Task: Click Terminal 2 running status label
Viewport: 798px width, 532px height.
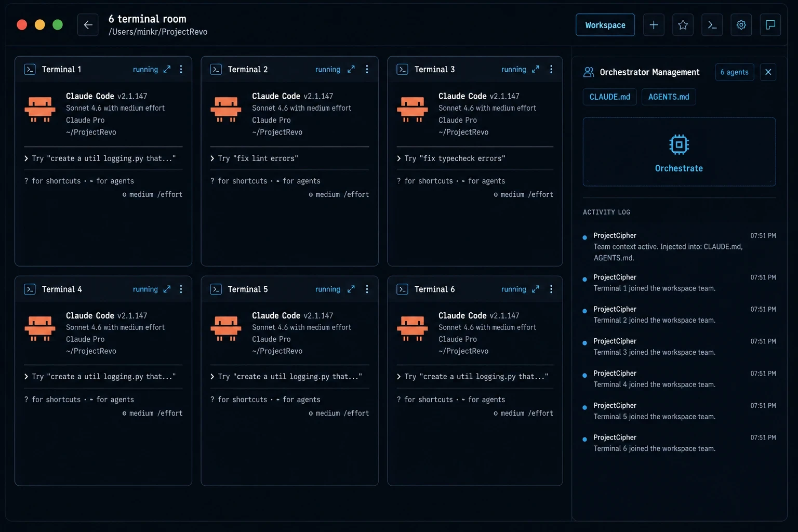Action: click(327, 69)
